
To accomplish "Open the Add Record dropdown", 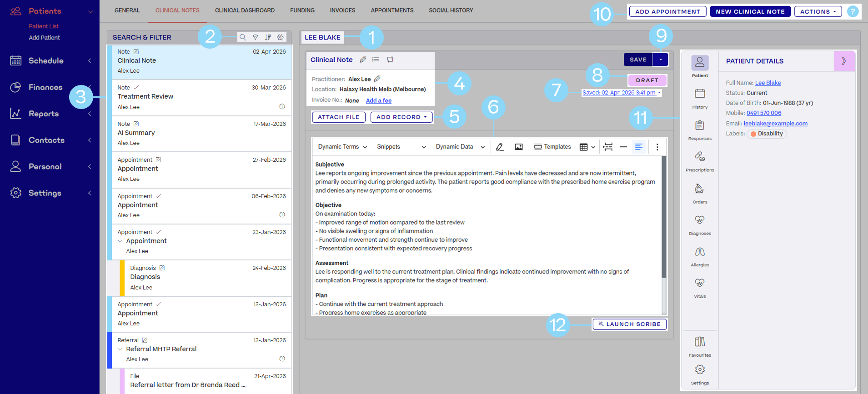I will click(x=401, y=117).
